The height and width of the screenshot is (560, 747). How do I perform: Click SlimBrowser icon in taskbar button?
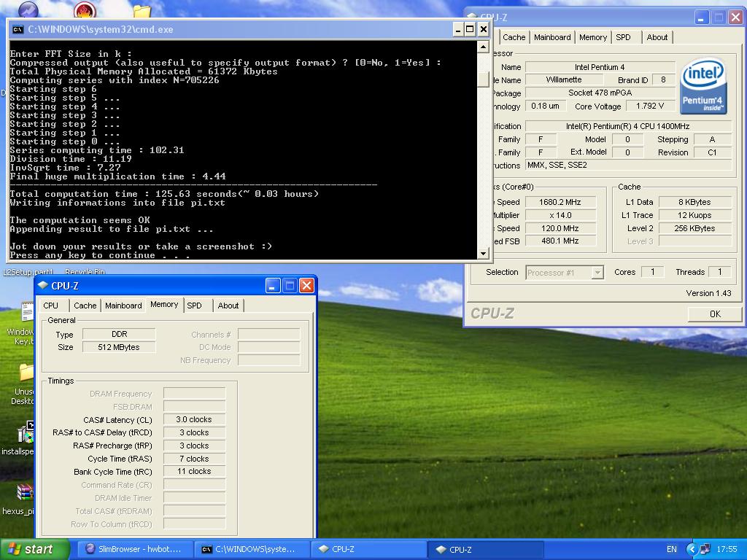(90, 549)
